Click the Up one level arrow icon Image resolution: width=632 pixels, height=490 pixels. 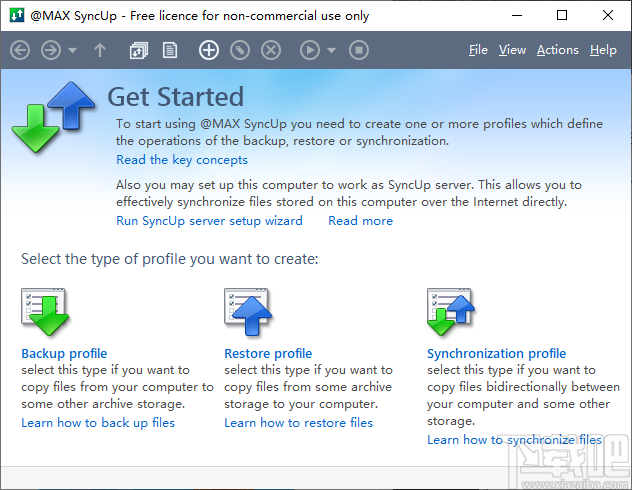(x=100, y=50)
